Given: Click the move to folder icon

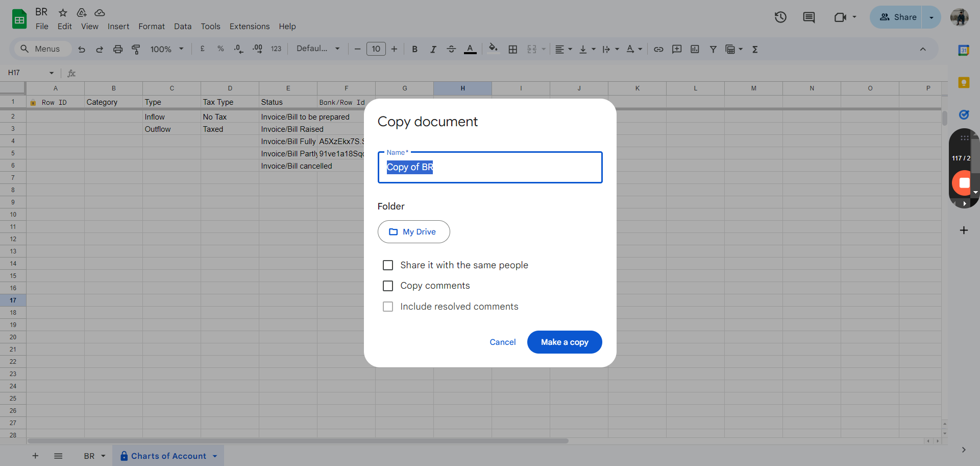Looking at the screenshot, I should pos(82,13).
